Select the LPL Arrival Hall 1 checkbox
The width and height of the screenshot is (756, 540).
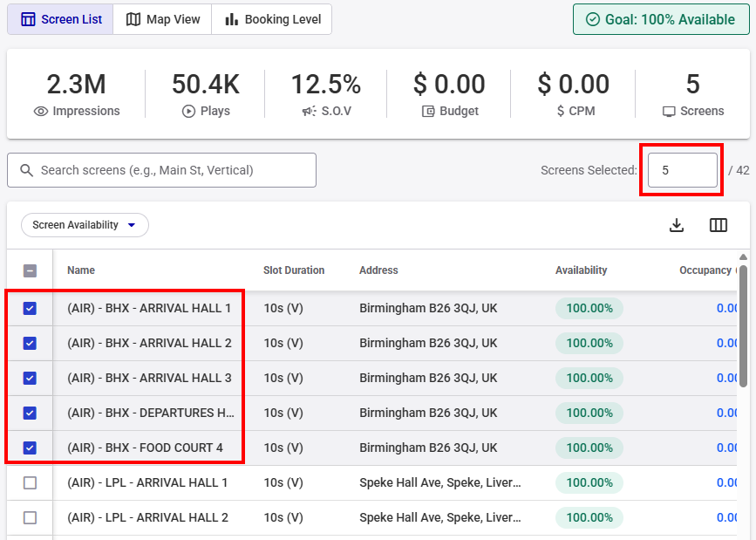[x=30, y=482]
